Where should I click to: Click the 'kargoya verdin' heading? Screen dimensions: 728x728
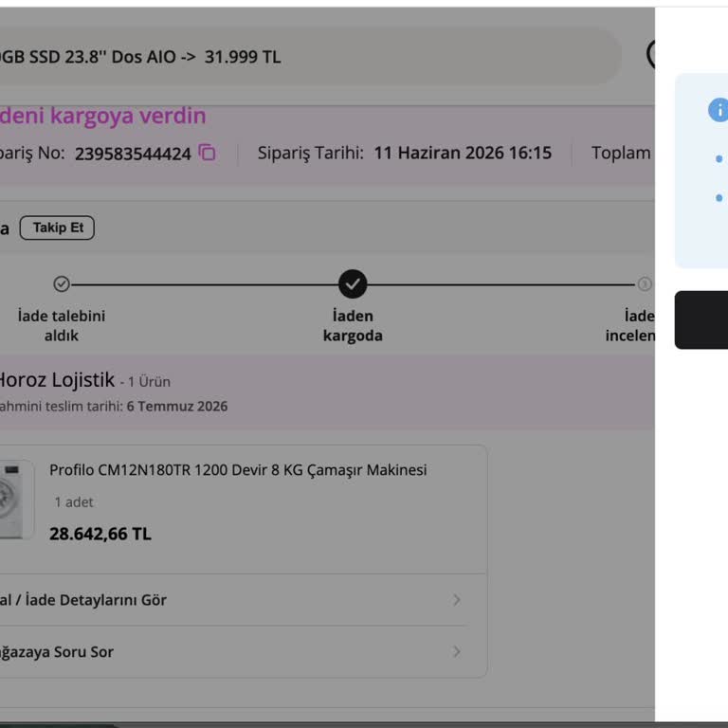point(128,115)
